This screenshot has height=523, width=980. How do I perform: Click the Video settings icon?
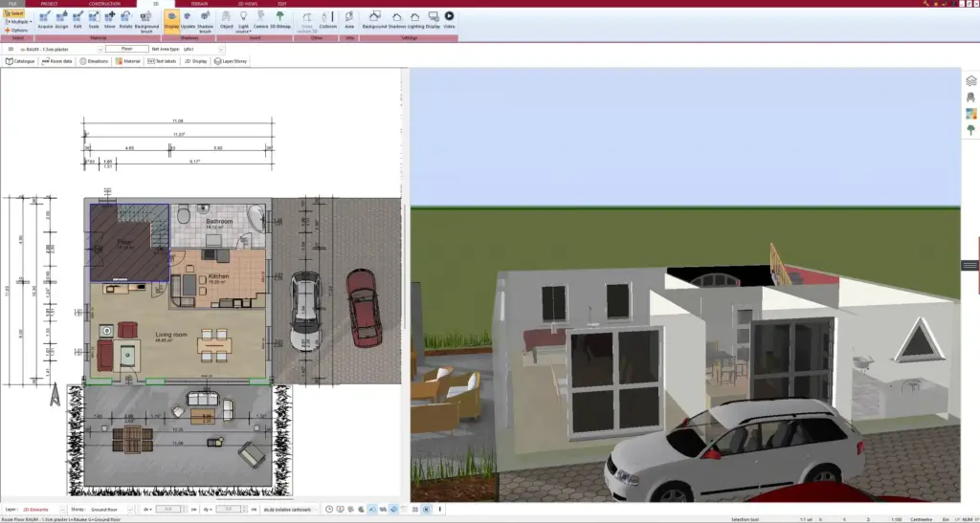[450, 19]
